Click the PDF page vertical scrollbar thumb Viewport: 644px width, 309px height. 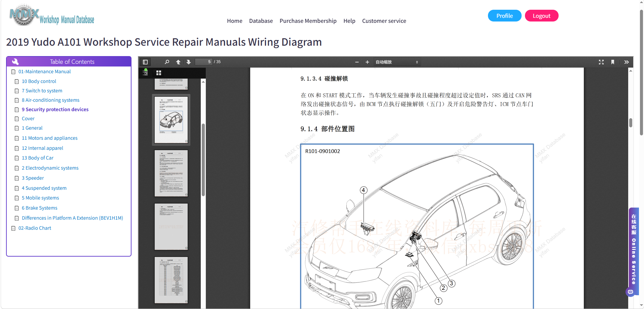(631, 123)
